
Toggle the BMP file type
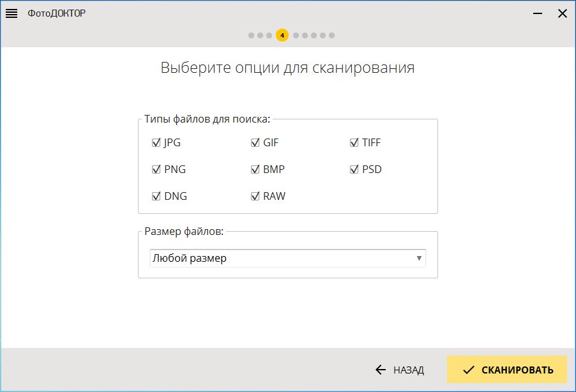(x=255, y=170)
